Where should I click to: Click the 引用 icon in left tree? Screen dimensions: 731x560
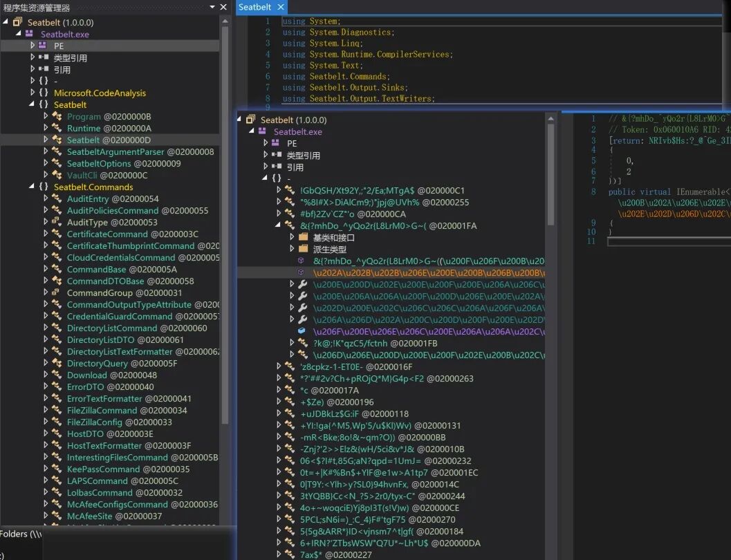[x=44, y=69]
